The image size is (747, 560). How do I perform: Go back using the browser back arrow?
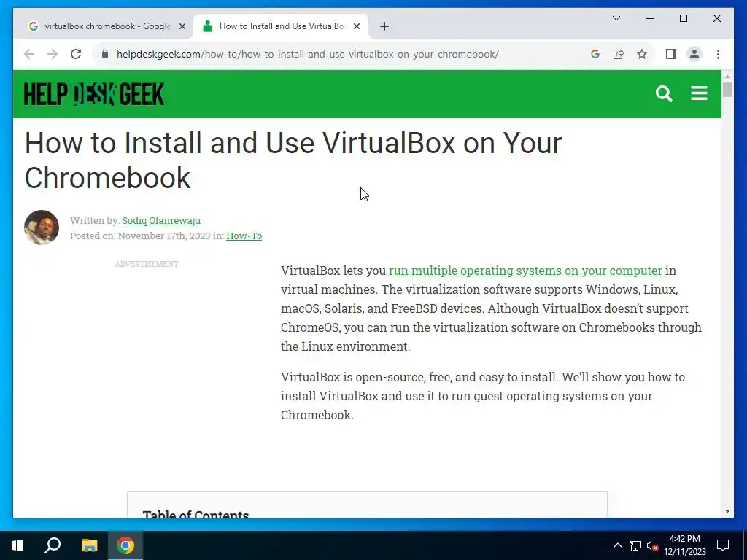tap(29, 54)
